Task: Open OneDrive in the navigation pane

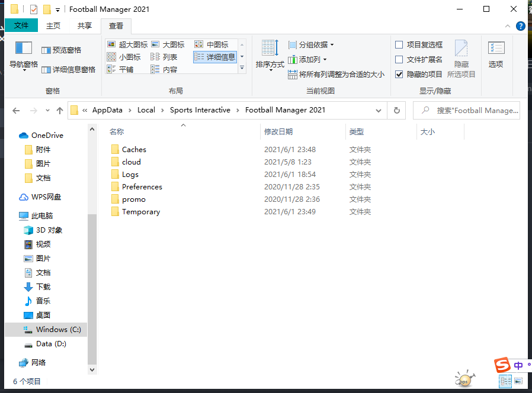Action: 41,136
